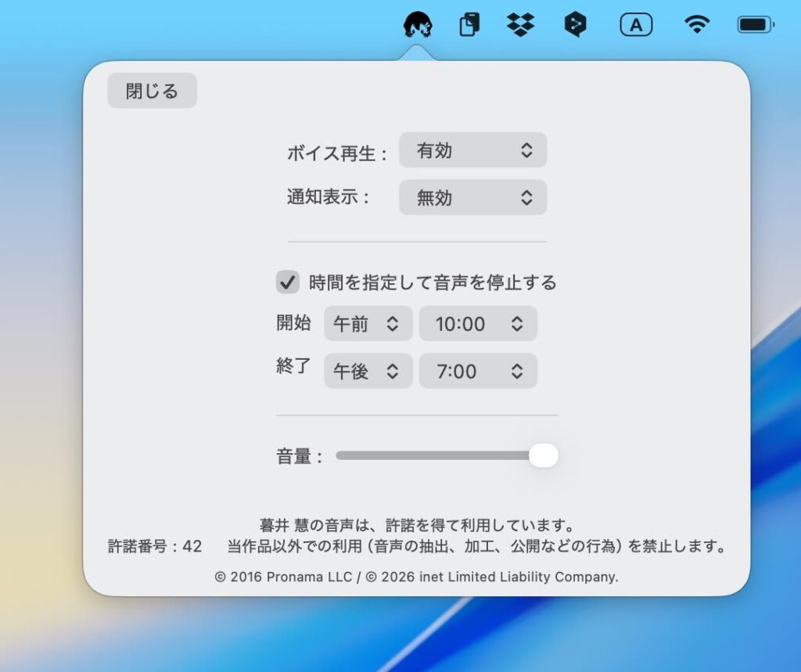Click the Pronama LLC copyright line
This screenshot has width=801, height=672.
(416, 577)
